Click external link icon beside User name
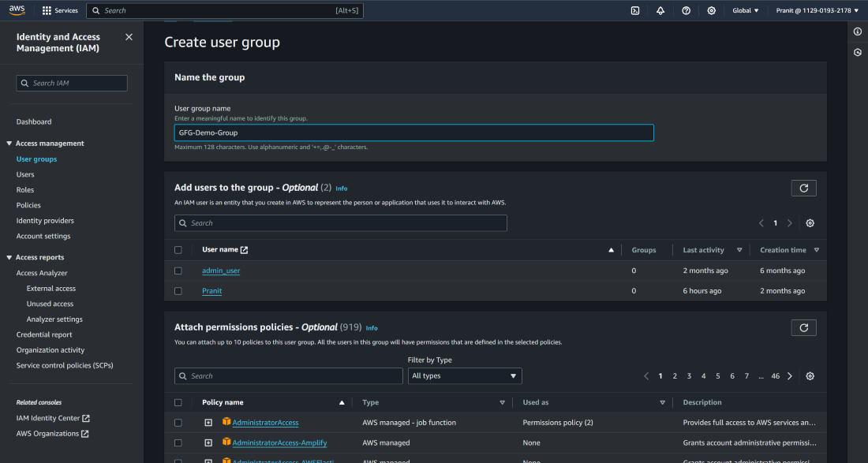Screen dimensions: 868x463 click(x=244, y=250)
